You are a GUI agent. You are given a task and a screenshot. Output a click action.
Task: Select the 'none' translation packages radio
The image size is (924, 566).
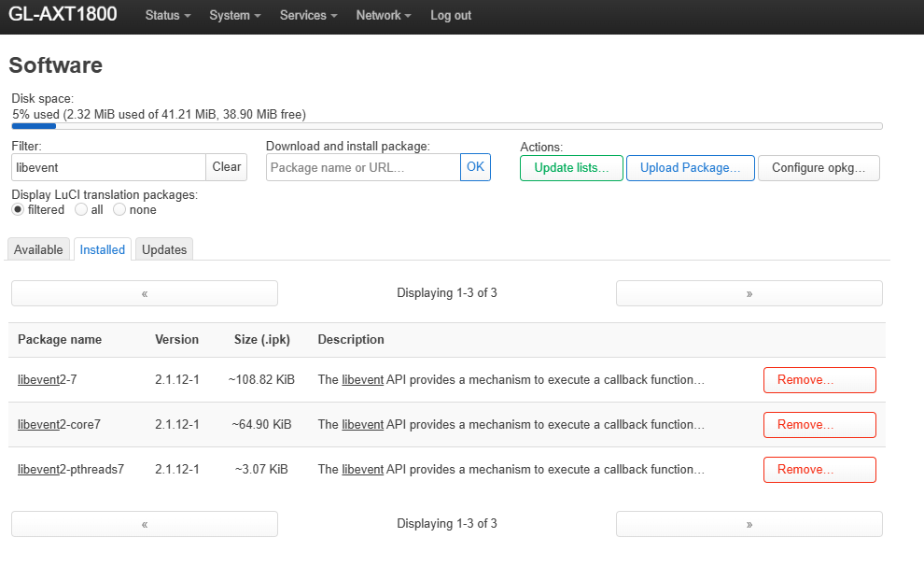point(119,209)
